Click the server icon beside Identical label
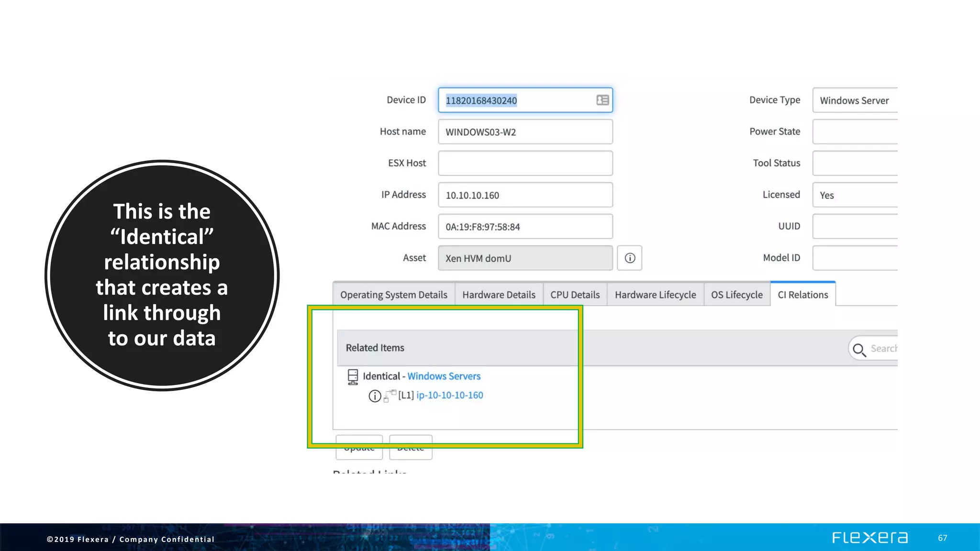This screenshot has height=551, width=980. (x=353, y=377)
